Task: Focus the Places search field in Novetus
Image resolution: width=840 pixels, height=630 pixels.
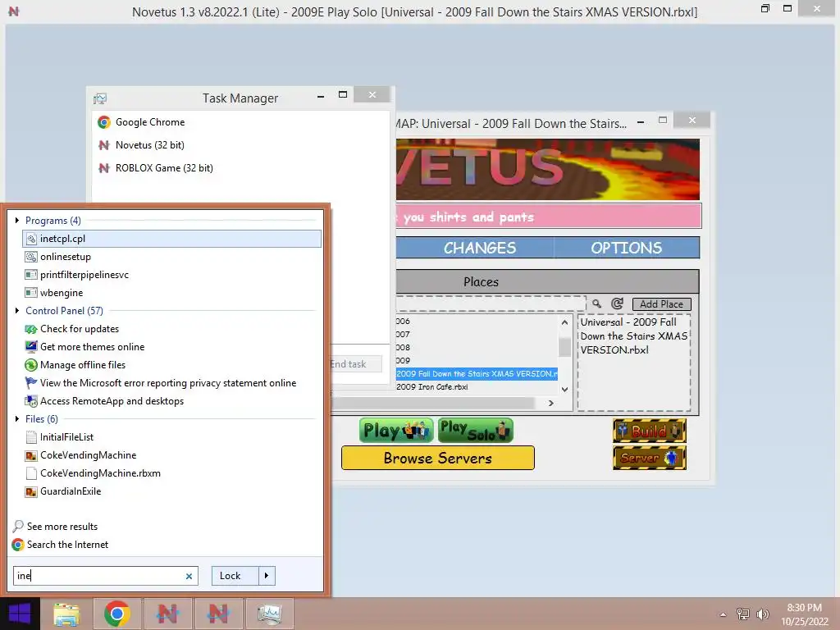Action: (491, 304)
